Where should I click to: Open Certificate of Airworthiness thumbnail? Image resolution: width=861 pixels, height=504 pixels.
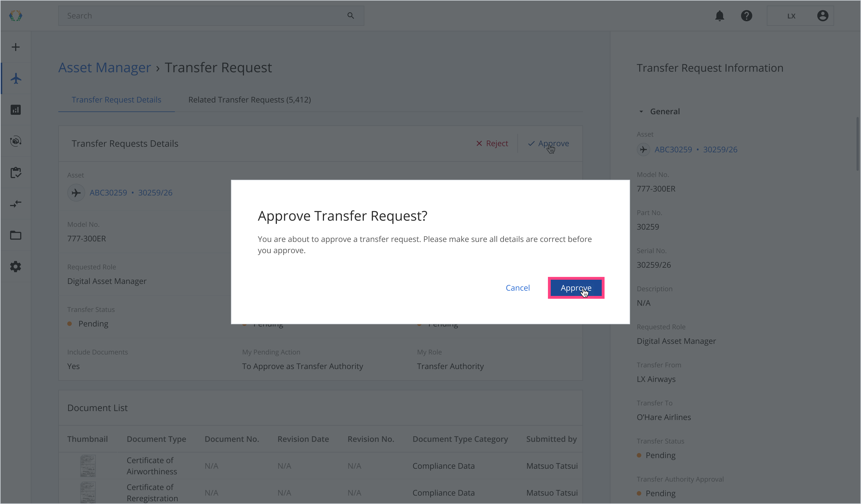tap(88, 466)
